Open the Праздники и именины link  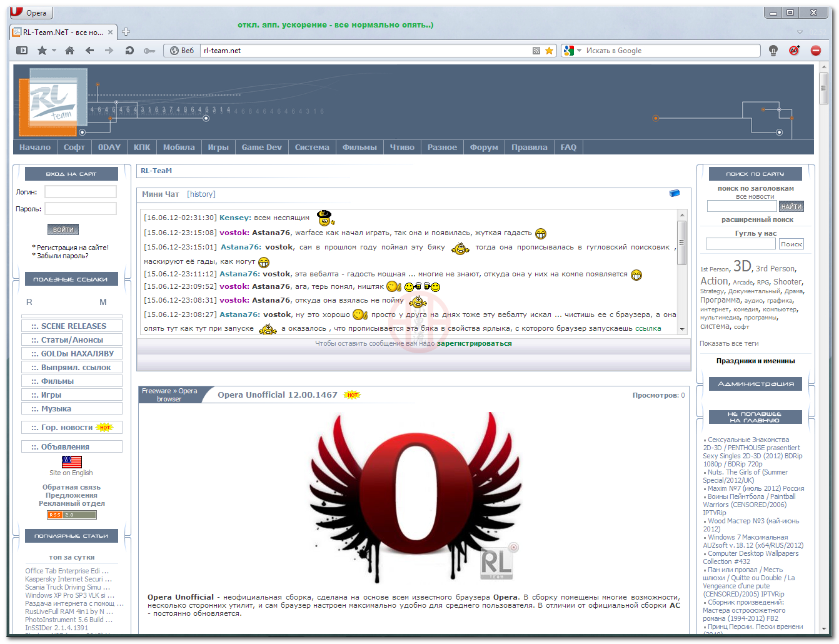pos(756,361)
